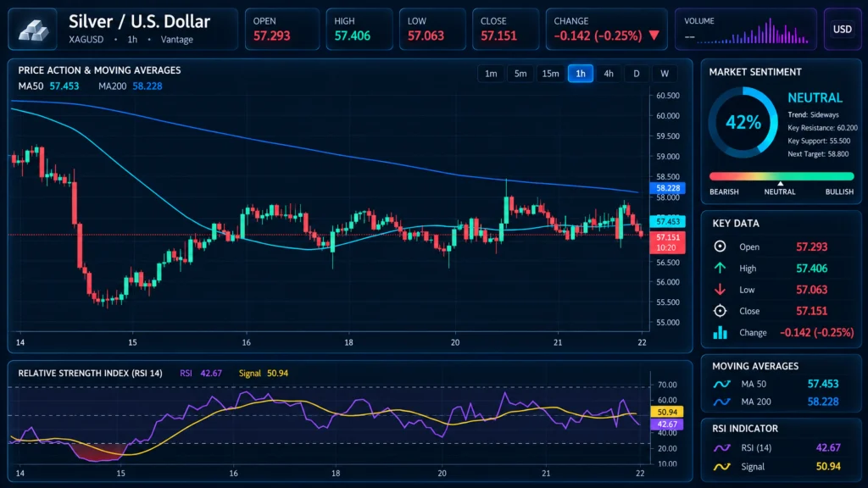
Task: Click the Signal 50.94 legend label
Action: pos(264,374)
